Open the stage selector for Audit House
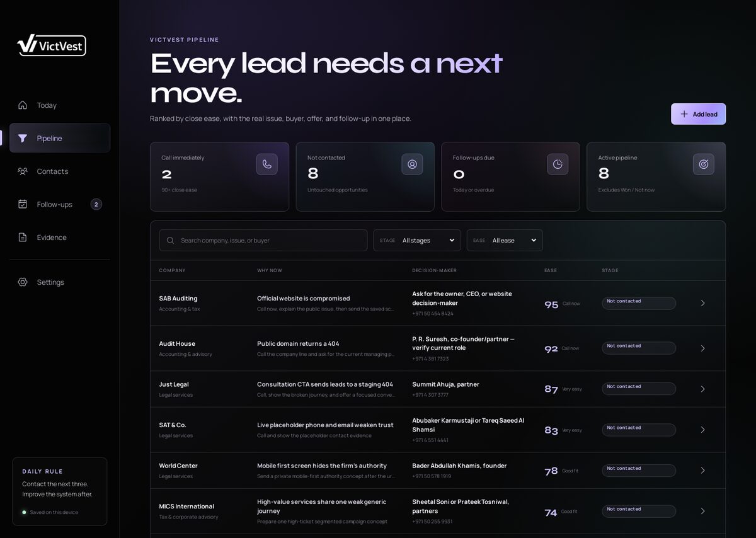 [639, 348]
